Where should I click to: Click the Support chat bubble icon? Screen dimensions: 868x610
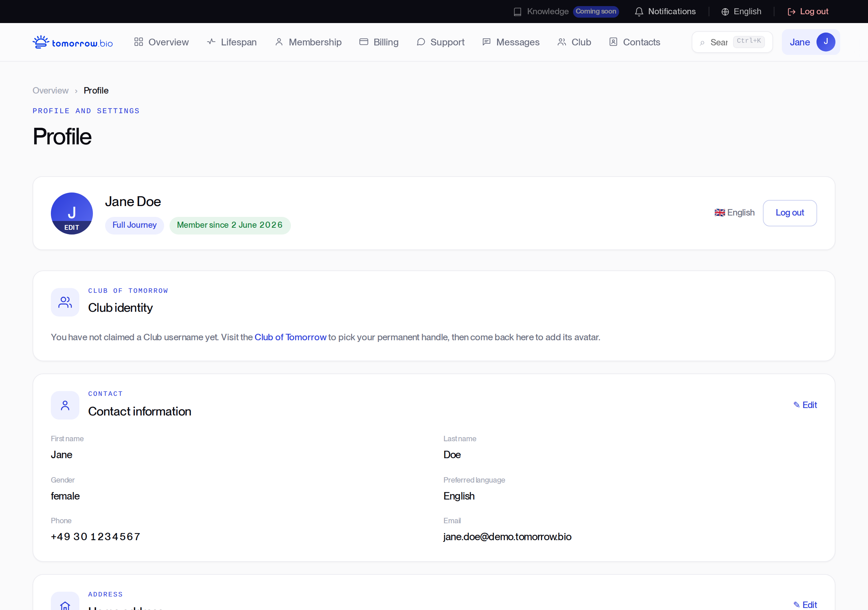[421, 42]
